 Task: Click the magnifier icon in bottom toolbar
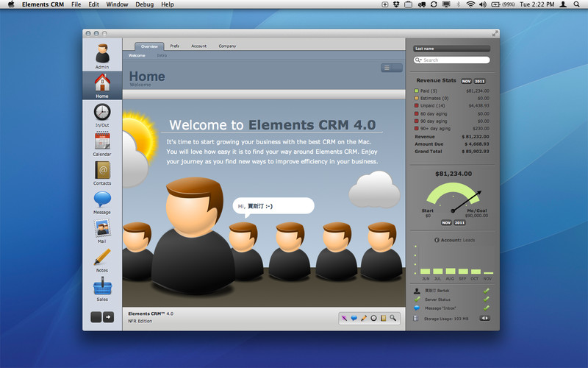coord(392,318)
